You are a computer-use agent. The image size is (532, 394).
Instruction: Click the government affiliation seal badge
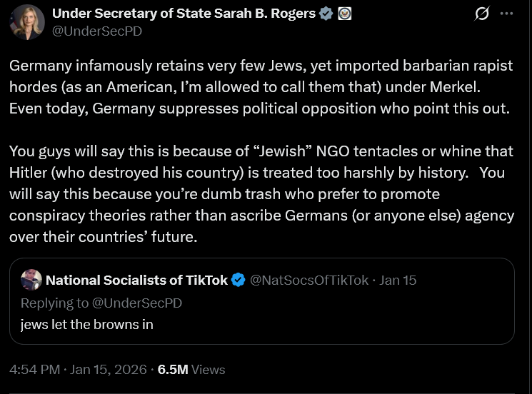pyautogui.click(x=343, y=13)
